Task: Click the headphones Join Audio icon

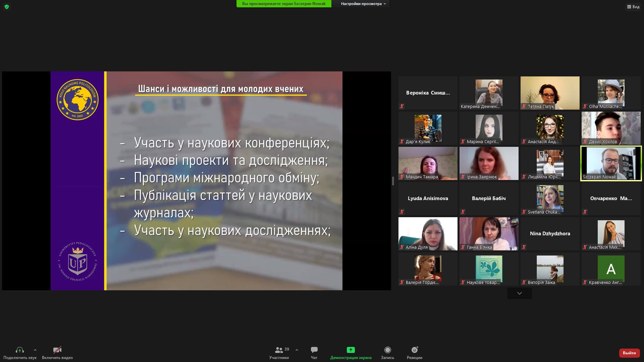Action: [19, 350]
